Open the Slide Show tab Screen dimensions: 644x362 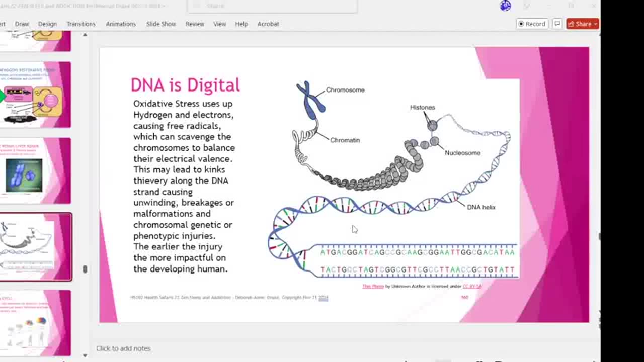[161, 24]
